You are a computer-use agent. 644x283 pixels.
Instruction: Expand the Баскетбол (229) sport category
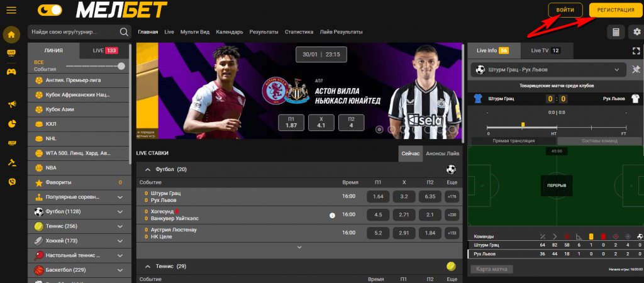point(120,270)
